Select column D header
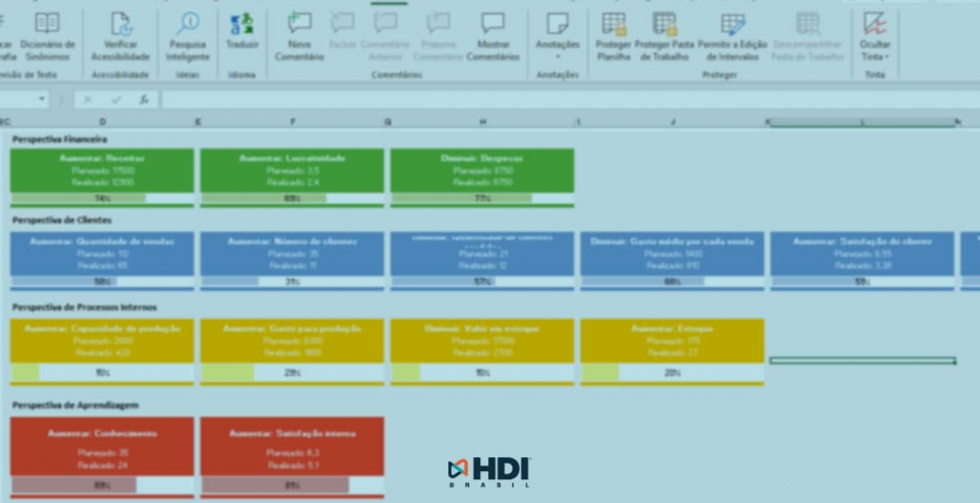Image resolution: width=980 pixels, height=503 pixels. (x=102, y=122)
